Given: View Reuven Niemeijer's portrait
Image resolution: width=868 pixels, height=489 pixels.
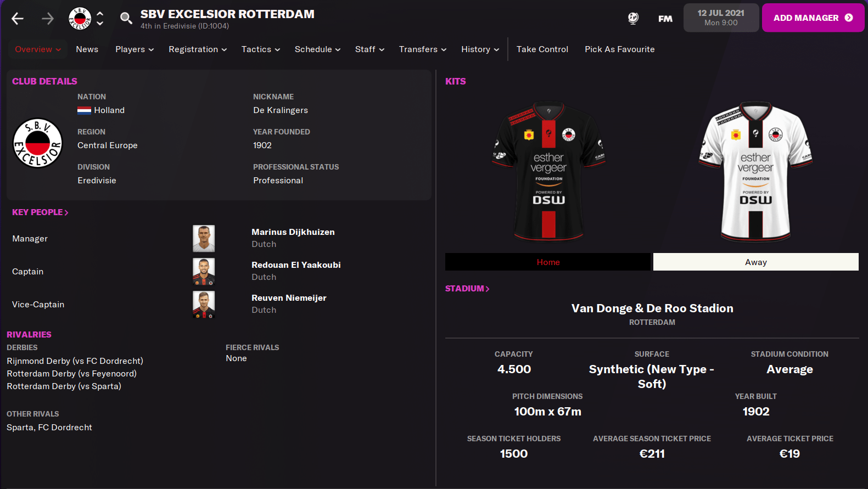Looking at the screenshot, I should [x=204, y=305].
